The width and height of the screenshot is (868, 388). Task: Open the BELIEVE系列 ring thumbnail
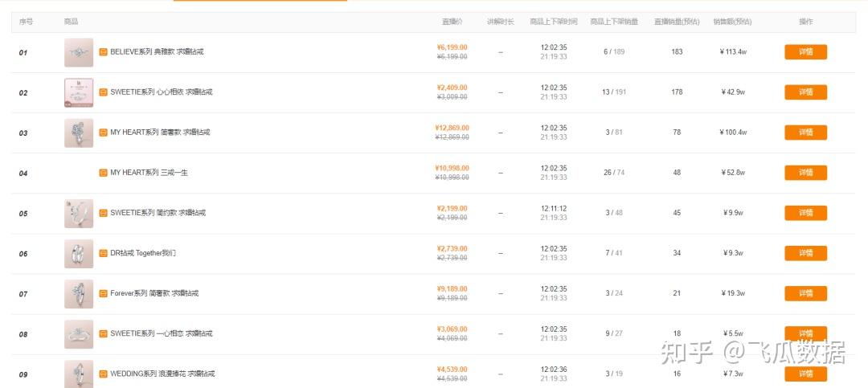point(79,52)
